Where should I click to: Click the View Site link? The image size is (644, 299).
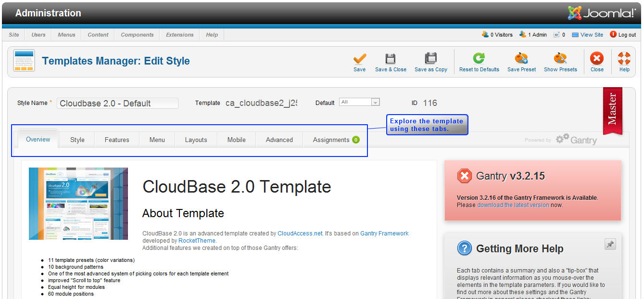[x=587, y=35]
